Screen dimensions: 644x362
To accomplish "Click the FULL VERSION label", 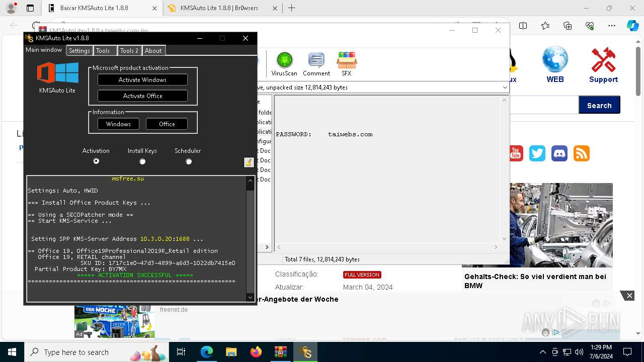I will point(362,275).
